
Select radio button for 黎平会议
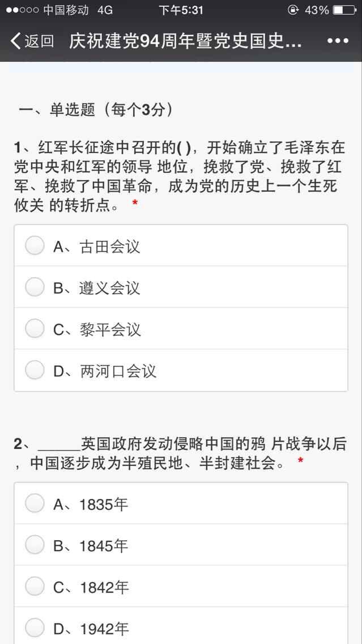point(35,329)
